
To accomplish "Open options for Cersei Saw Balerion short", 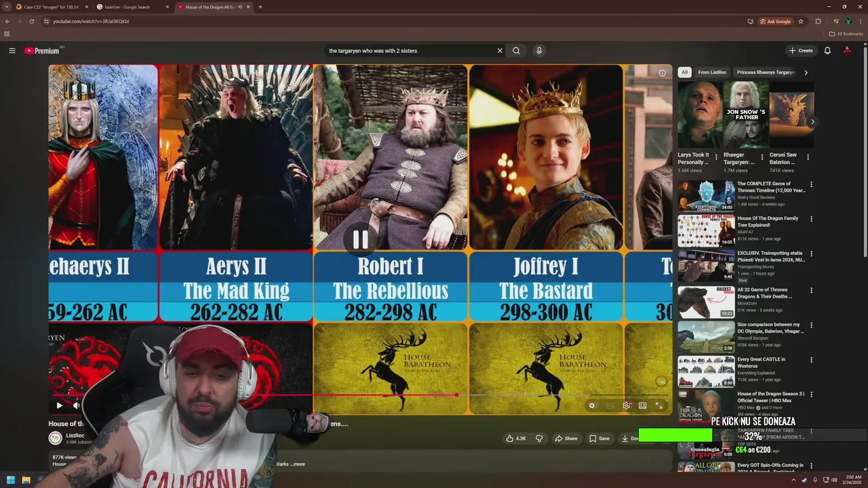I will (808, 157).
